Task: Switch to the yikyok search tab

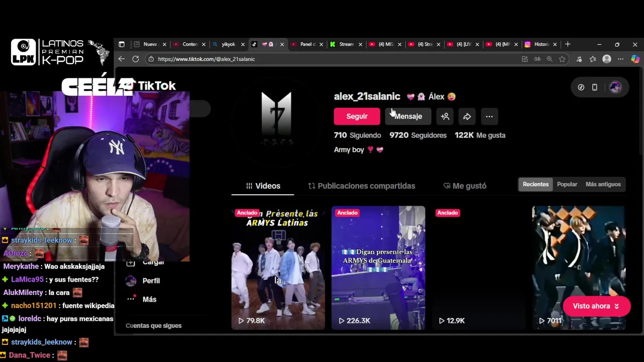Action: point(228,44)
